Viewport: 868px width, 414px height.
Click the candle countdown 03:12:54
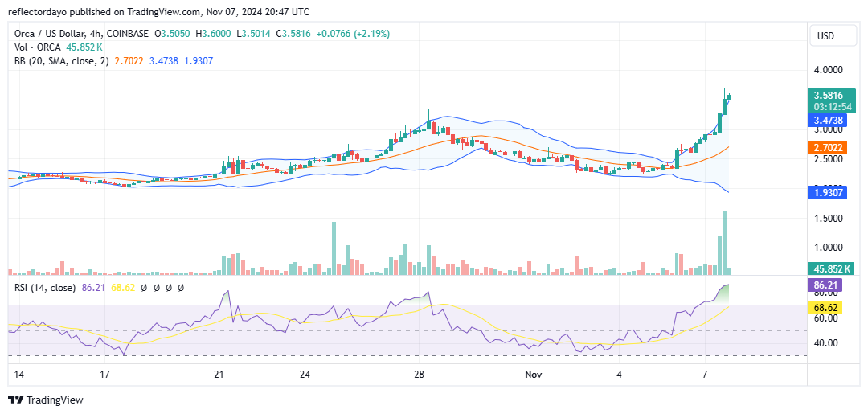(x=832, y=106)
